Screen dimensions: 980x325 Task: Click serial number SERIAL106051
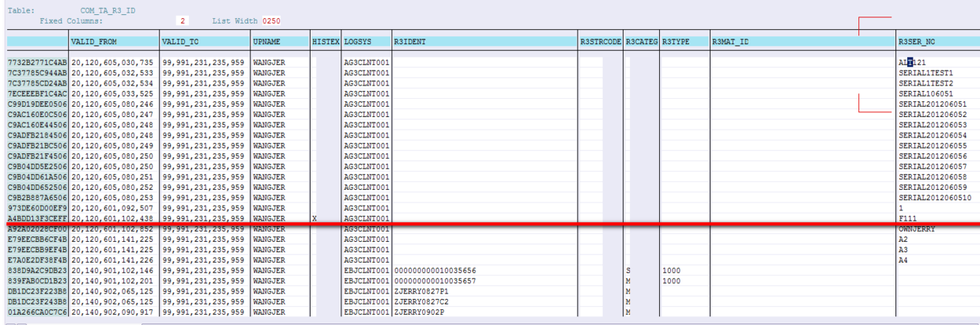tap(926, 93)
